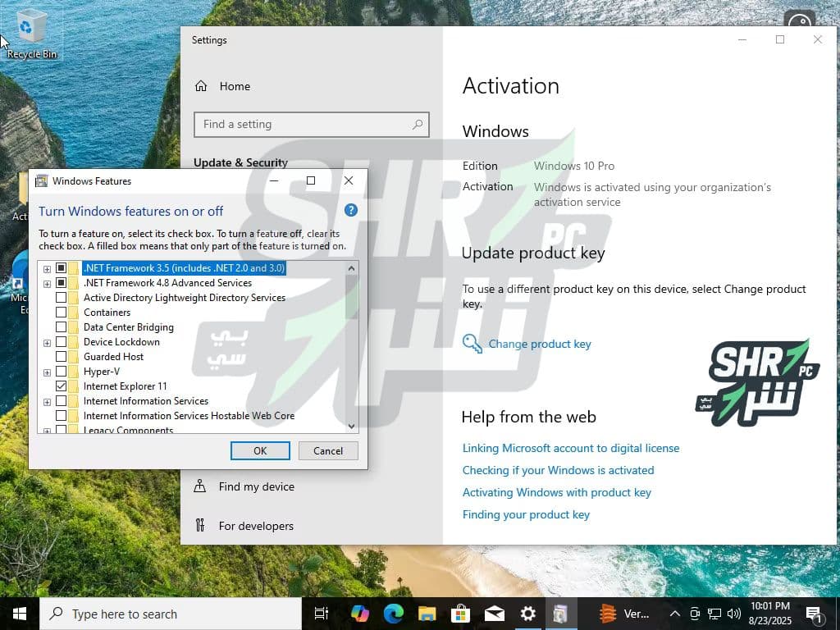Open Activating Windows with product key link
This screenshot has width=840, height=630.
(x=557, y=492)
